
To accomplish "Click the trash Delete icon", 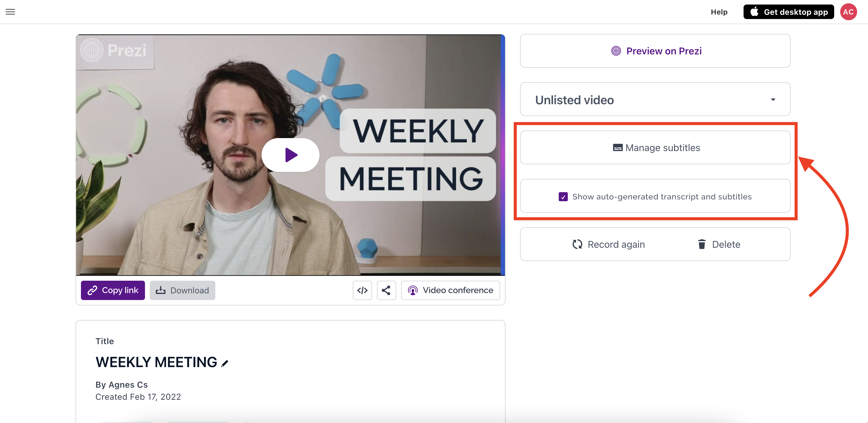I will tap(702, 244).
